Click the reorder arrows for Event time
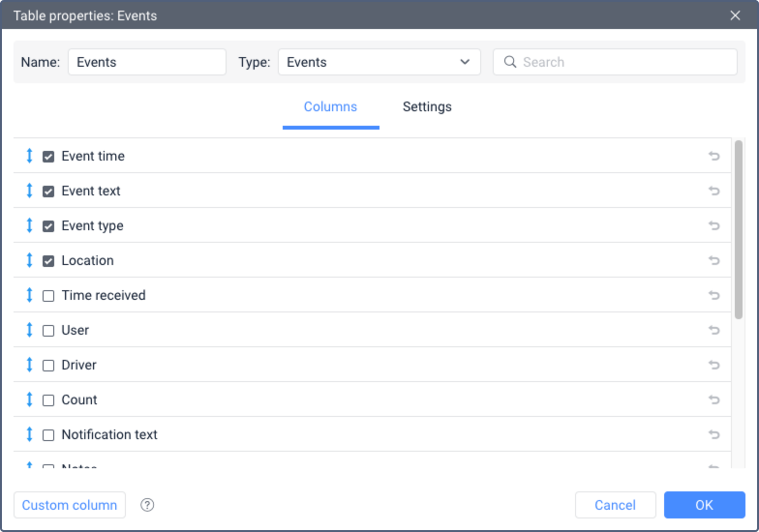This screenshot has height=532, width=759. (x=29, y=156)
